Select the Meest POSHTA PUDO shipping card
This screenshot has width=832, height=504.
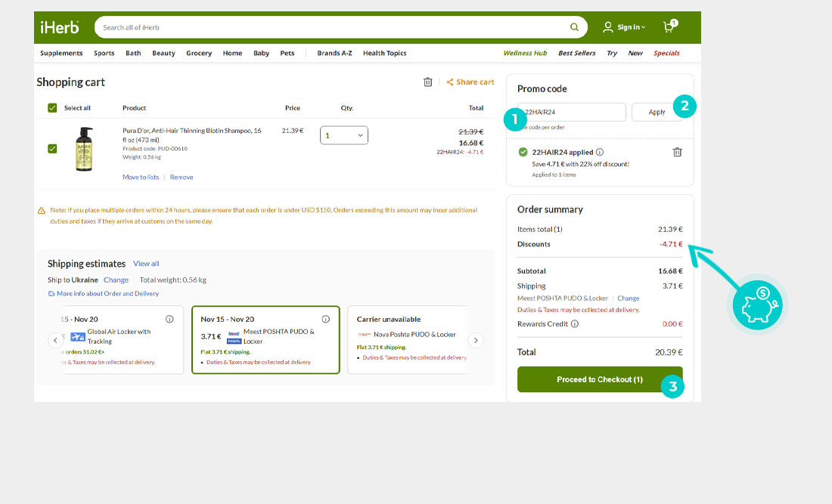click(x=265, y=340)
